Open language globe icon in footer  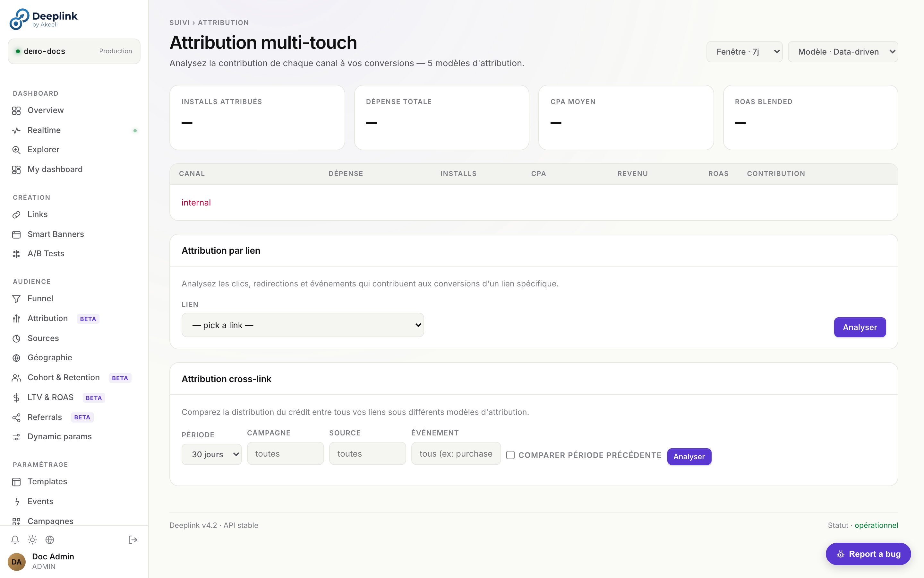[50, 540]
